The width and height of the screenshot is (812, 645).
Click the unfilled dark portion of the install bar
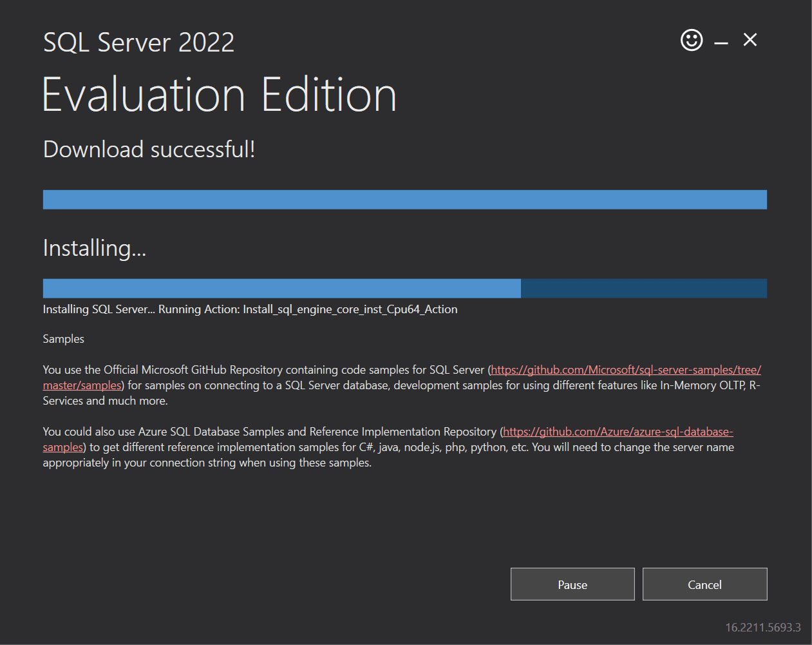tap(643, 289)
